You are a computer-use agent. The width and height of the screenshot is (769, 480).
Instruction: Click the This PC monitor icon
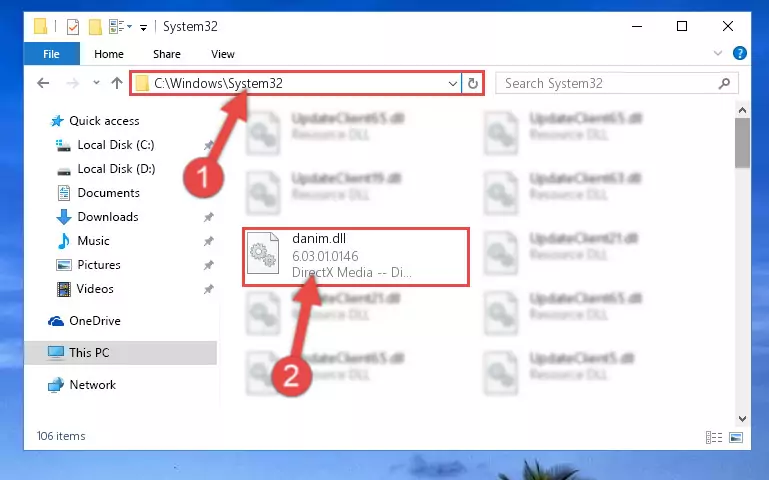click(56, 353)
